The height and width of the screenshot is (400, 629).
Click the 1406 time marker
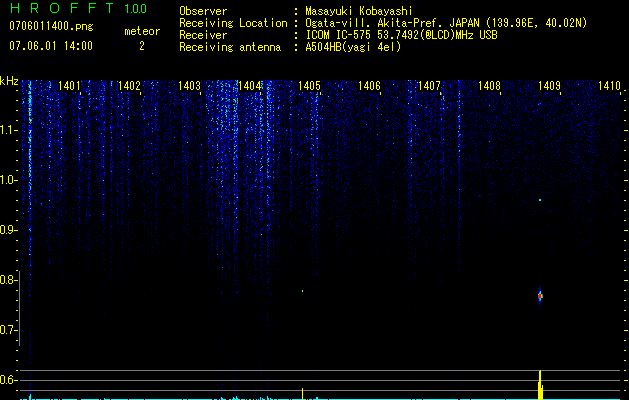tap(369, 85)
